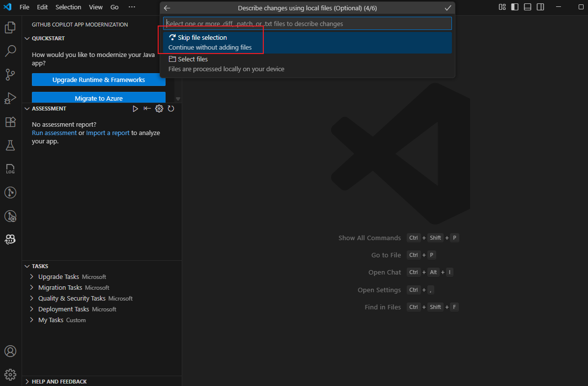Click Run assessment link

tap(54, 133)
